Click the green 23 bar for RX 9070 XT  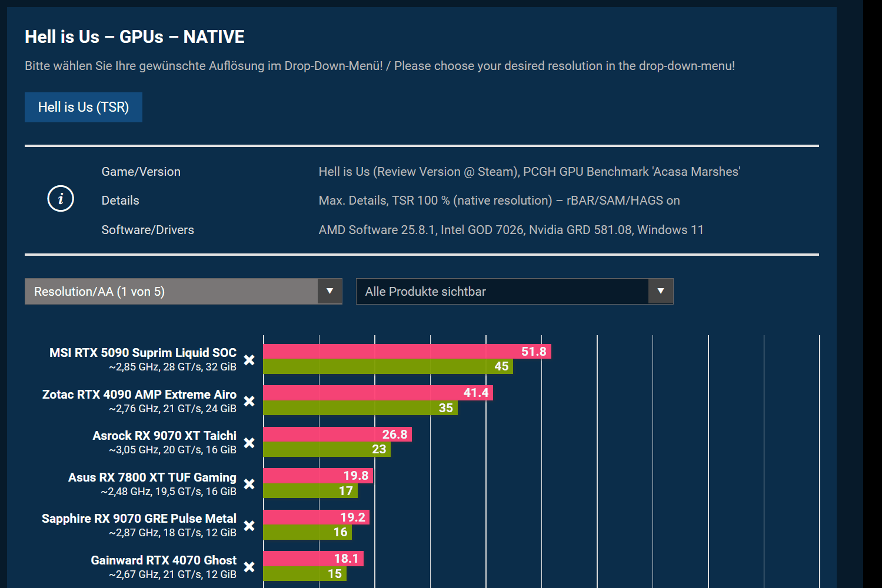pyautogui.click(x=327, y=449)
